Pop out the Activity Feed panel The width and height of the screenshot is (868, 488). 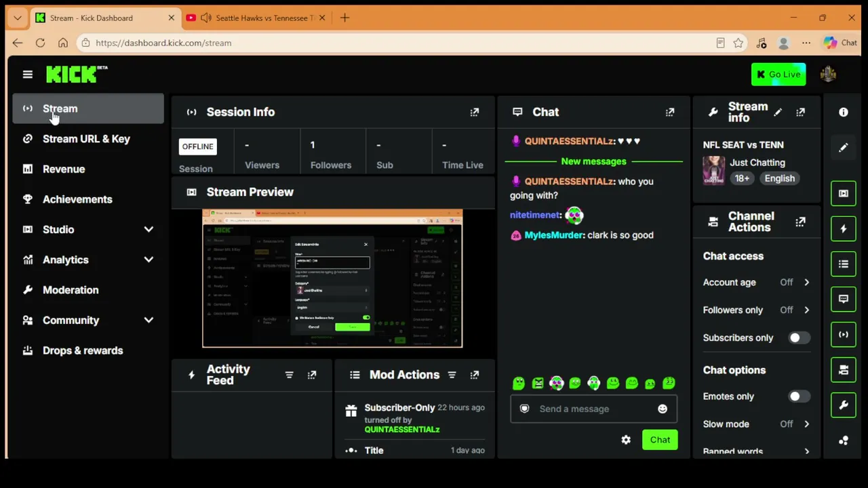click(312, 375)
